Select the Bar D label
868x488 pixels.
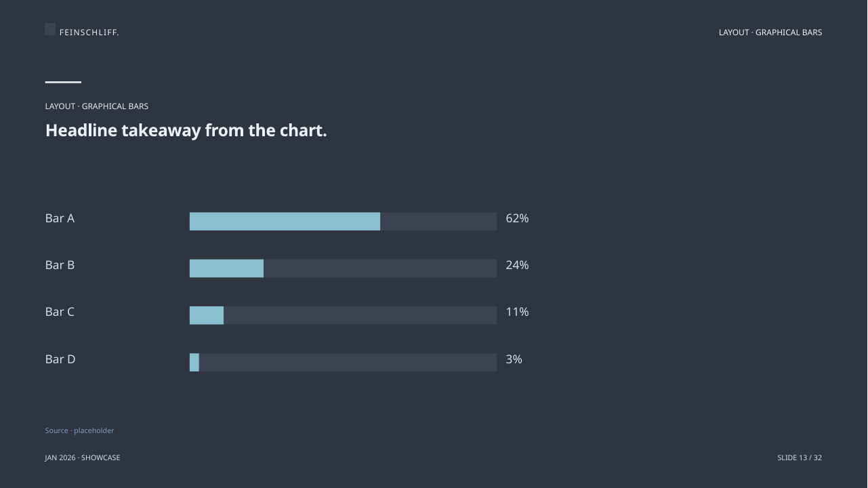click(60, 359)
